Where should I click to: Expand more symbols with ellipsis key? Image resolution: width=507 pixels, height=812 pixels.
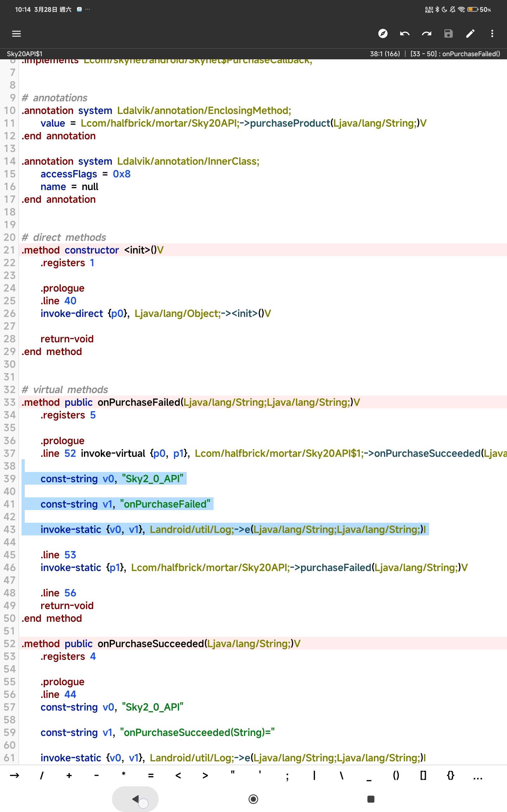click(x=478, y=776)
